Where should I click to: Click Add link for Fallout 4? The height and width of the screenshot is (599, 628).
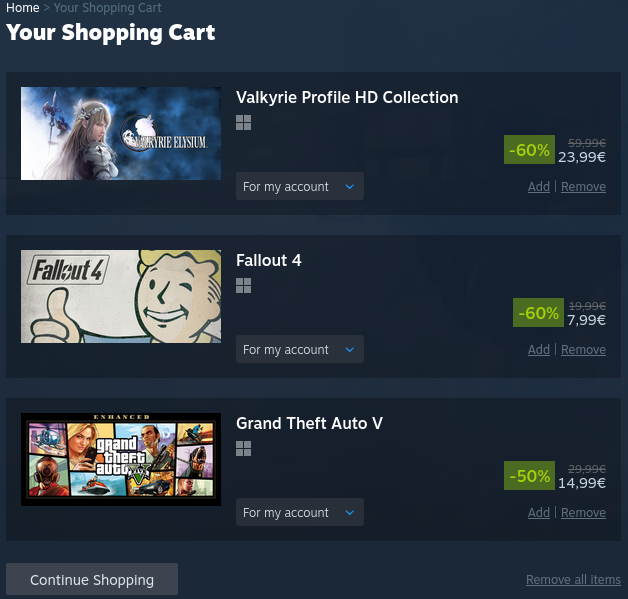539,350
